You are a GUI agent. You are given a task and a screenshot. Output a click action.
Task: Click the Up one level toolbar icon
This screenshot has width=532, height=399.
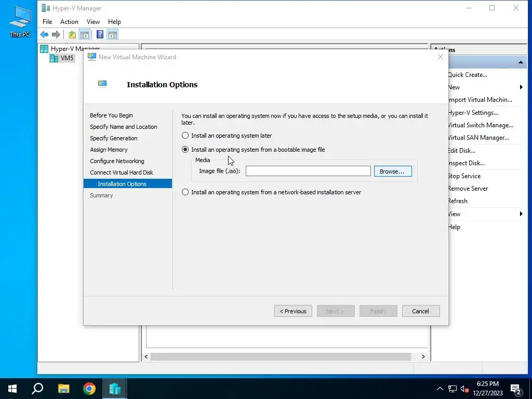(x=72, y=34)
